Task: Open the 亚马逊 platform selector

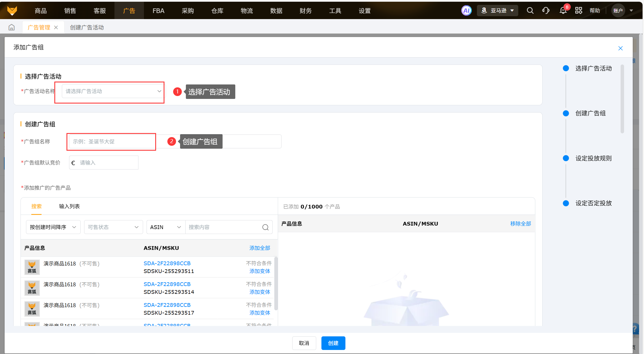Action: pyautogui.click(x=497, y=11)
